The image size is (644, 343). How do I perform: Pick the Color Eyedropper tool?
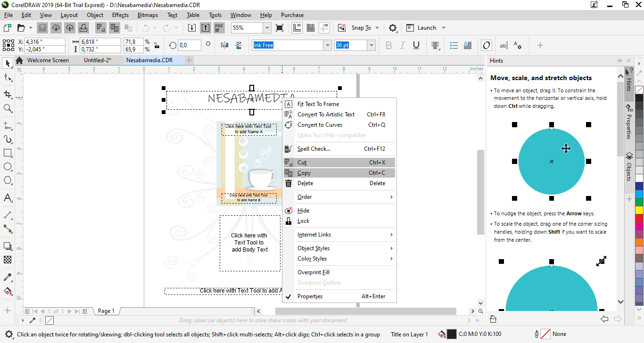(x=8, y=277)
